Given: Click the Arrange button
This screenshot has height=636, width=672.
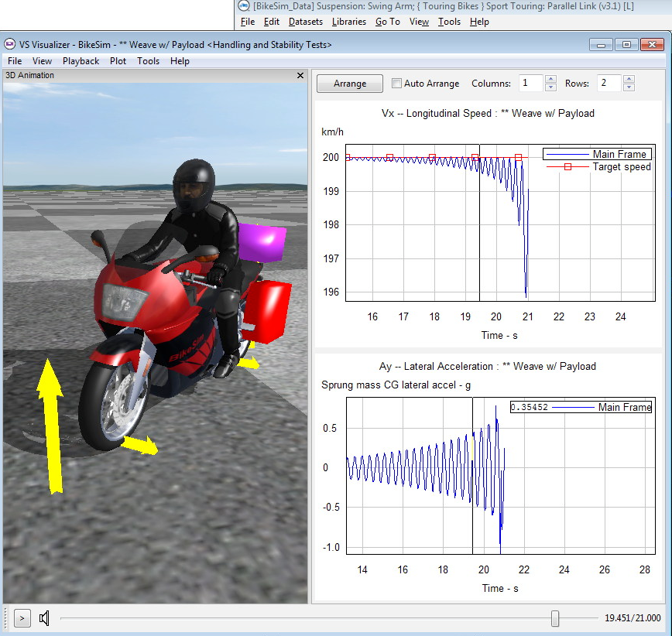Looking at the screenshot, I should point(350,84).
